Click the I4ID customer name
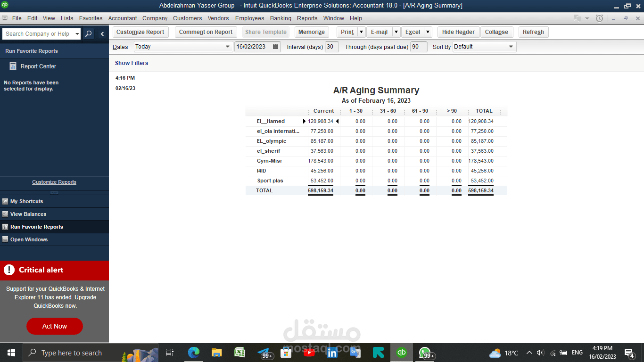Screen dimensions: 644x362 (262, 171)
